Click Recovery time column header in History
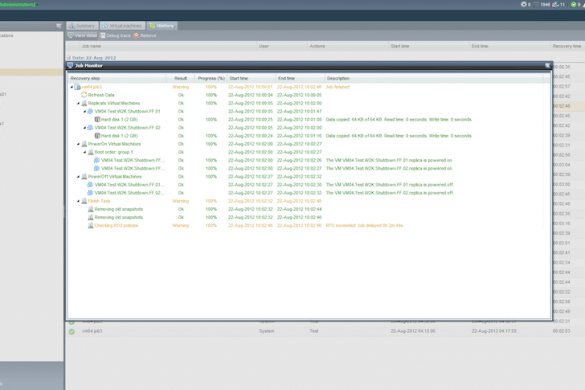This screenshot has width=585, height=390. point(567,46)
